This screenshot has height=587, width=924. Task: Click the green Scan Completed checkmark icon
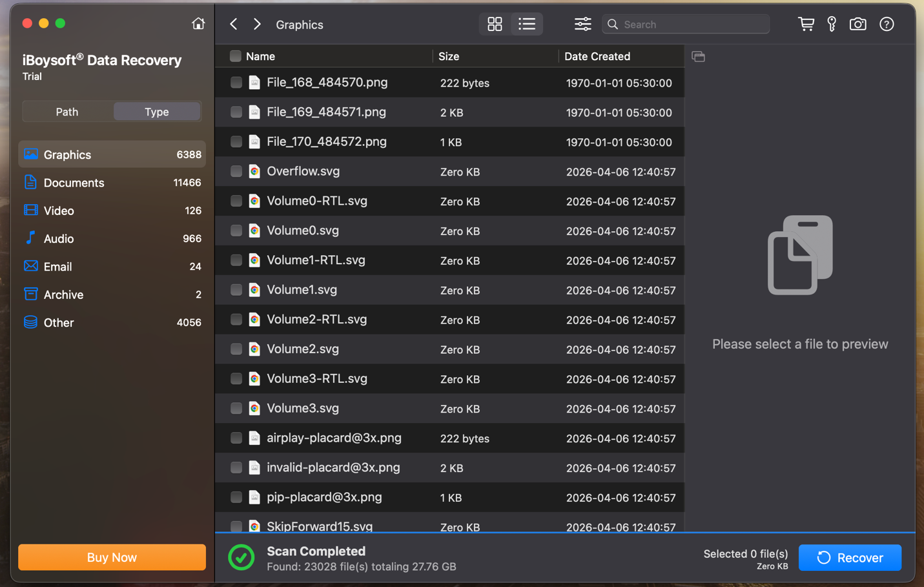pyautogui.click(x=241, y=557)
